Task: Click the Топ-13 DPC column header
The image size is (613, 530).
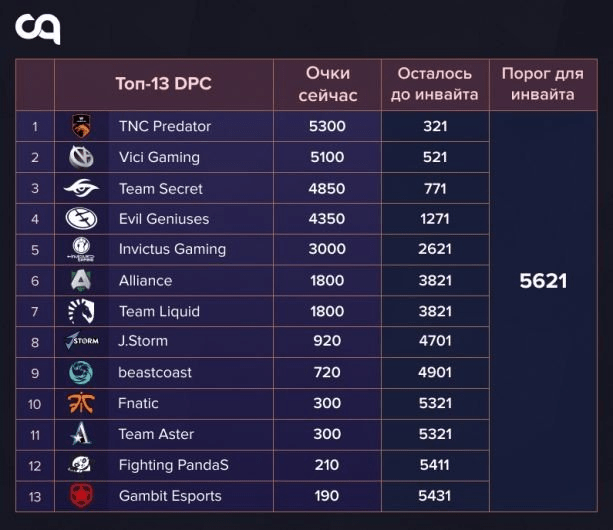Action: click(163, 84)
